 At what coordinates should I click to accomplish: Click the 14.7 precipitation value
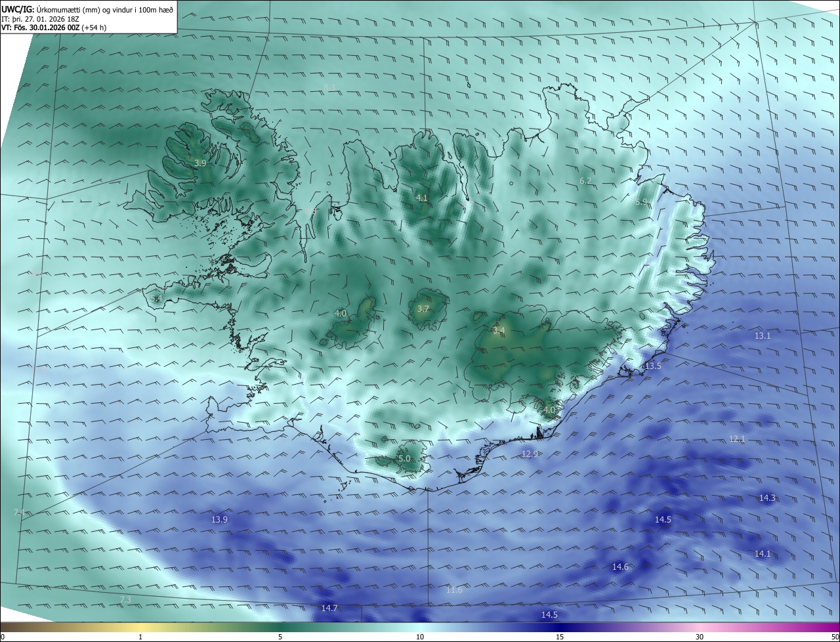tap(329, 608)
